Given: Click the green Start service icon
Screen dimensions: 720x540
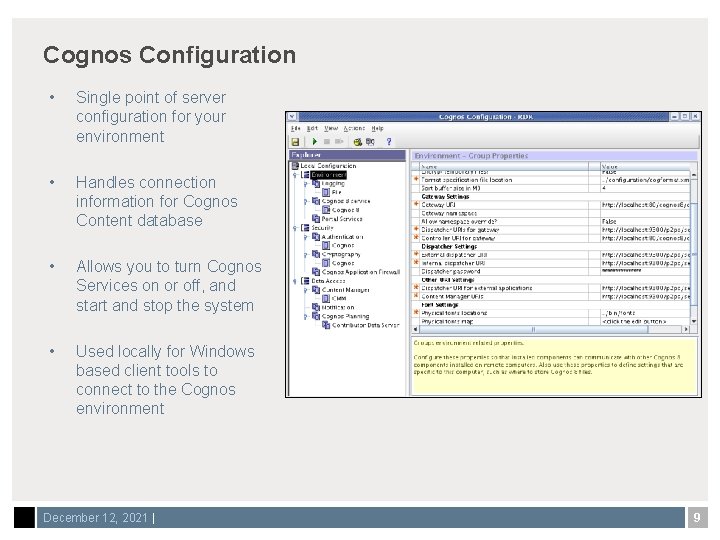Looking at the screenshot, I should [315, 142].
